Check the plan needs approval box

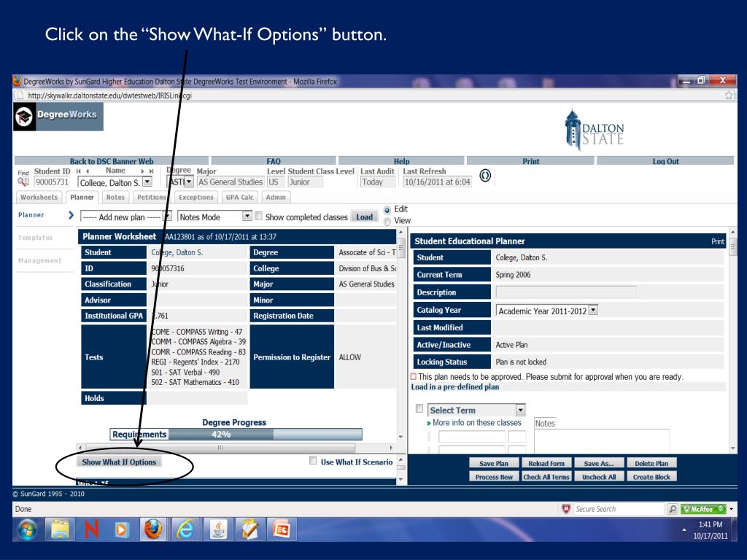coord(414,377)
